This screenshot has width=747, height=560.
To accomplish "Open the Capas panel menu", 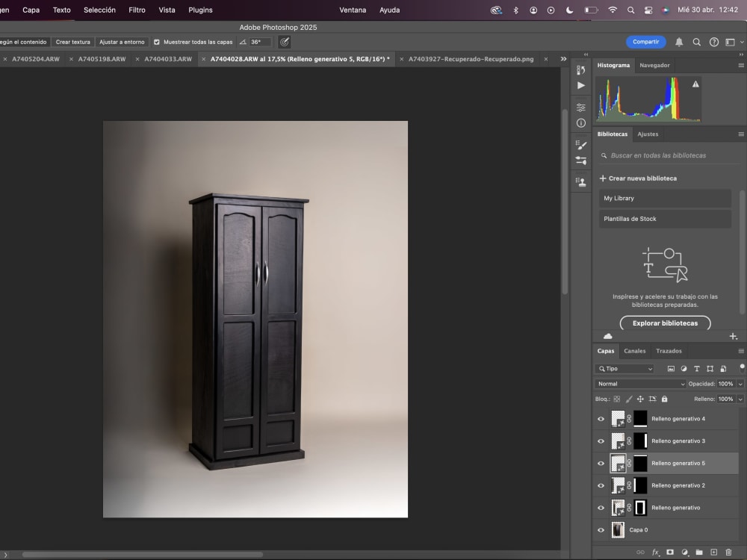I will [741, 351].
